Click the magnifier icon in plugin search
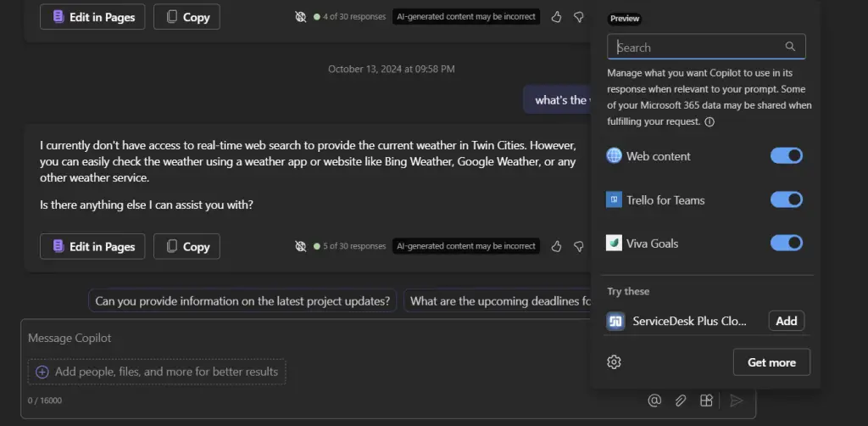The height and width of the screenshot is (426, 868). click(x=790, y=47)
